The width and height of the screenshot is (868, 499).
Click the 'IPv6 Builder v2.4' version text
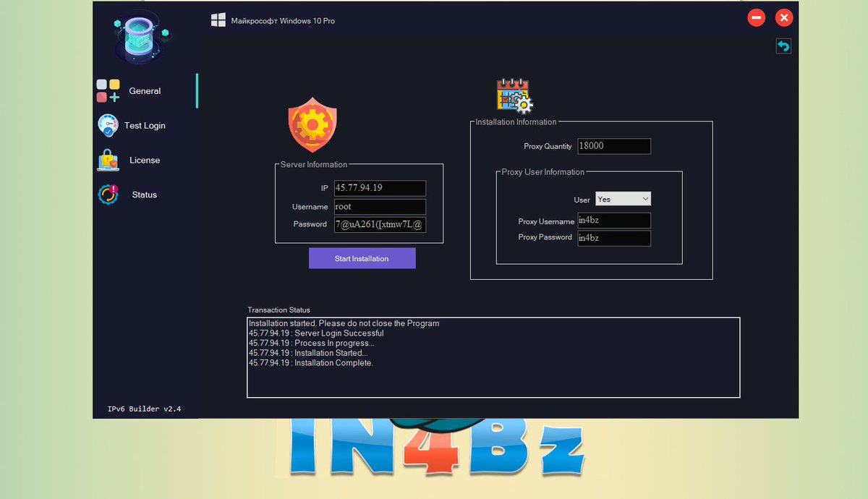pos(145,409)
